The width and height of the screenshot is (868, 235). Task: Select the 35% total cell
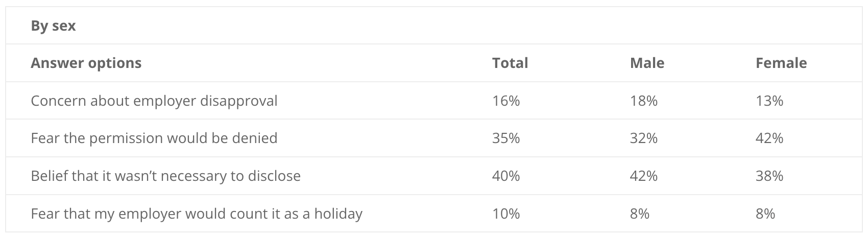(x=506, y=138)
